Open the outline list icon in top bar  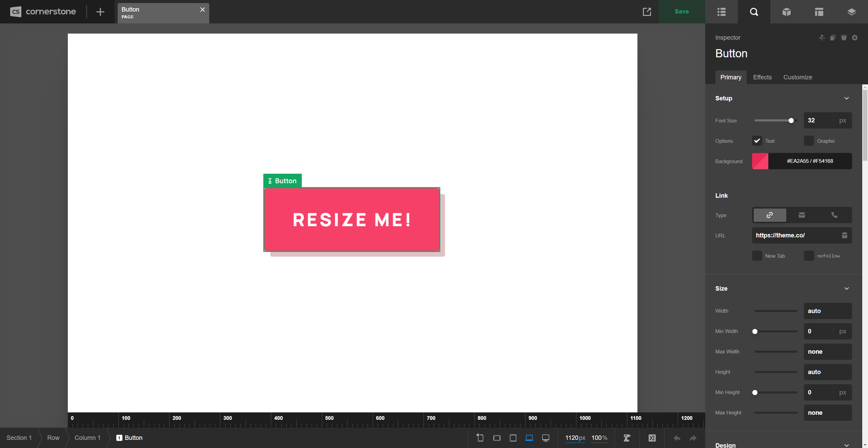tap(721, 12)
